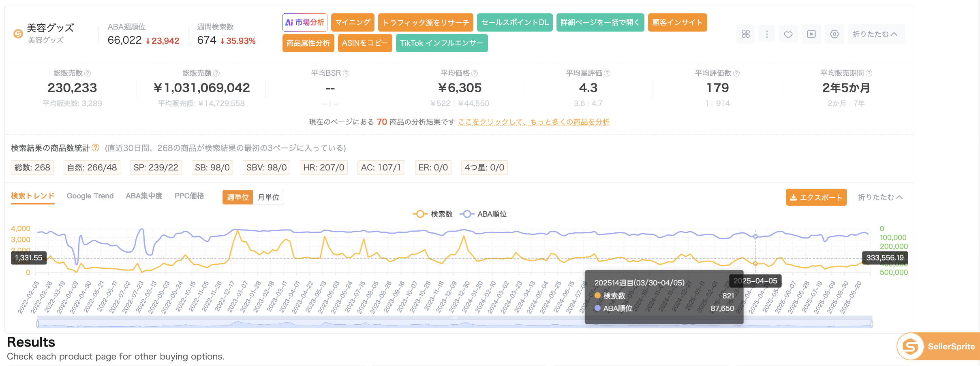Open the gear settings icon

834,34
